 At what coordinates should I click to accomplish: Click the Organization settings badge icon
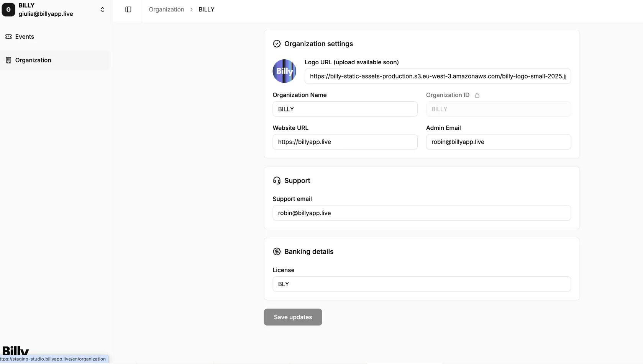pos(277,44)
